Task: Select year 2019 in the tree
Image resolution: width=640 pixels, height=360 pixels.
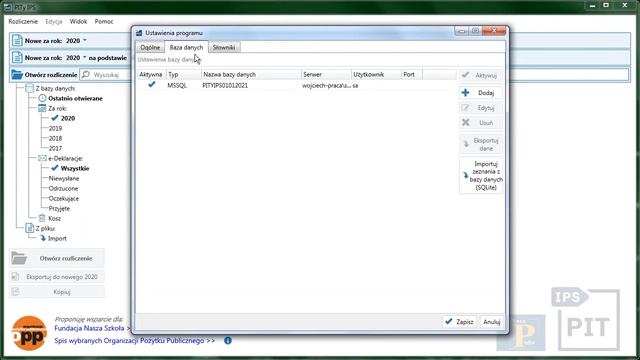Action: click(x=55, y=128)
